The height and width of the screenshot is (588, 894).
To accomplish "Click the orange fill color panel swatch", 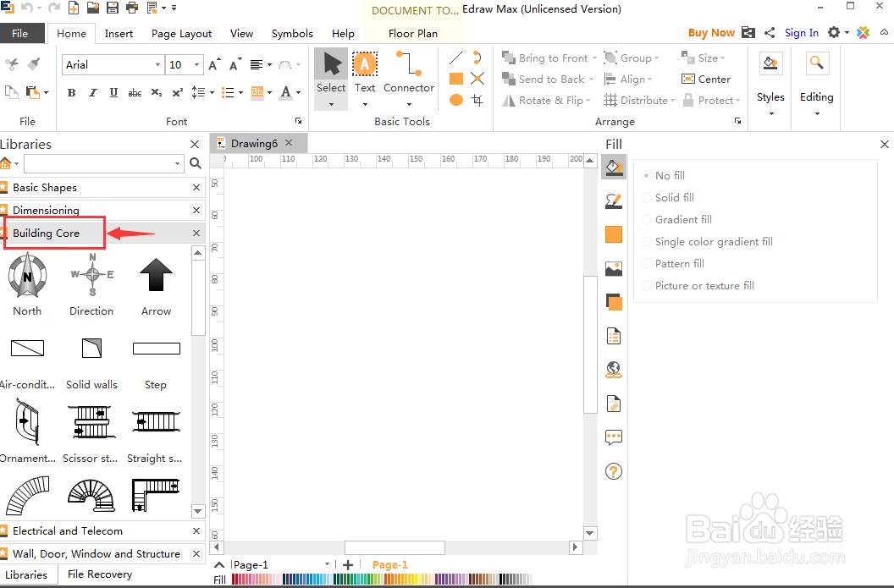I will pos(614,234).
